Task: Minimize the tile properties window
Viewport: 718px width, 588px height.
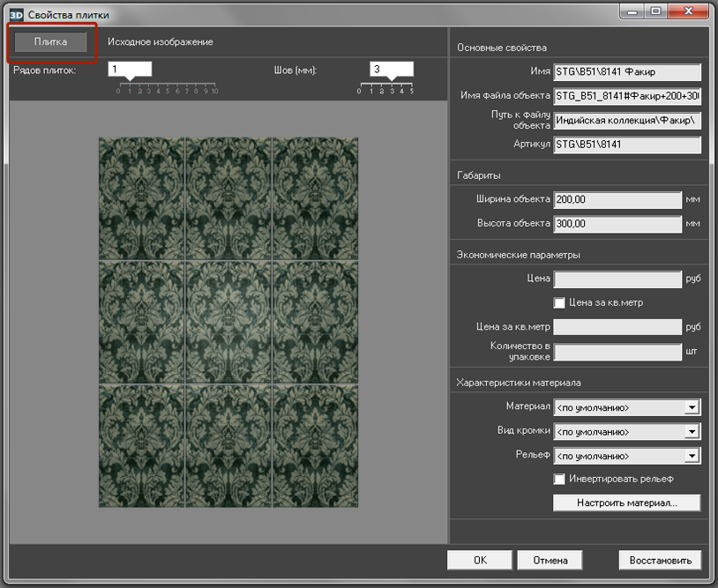Action: [630, 11]
